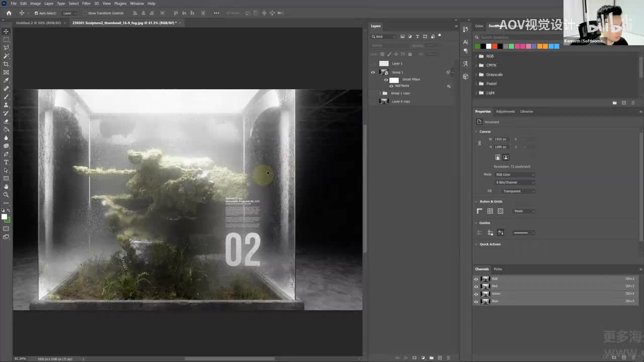
Task: Open the Filter menu
Action: tap(87, 4)
